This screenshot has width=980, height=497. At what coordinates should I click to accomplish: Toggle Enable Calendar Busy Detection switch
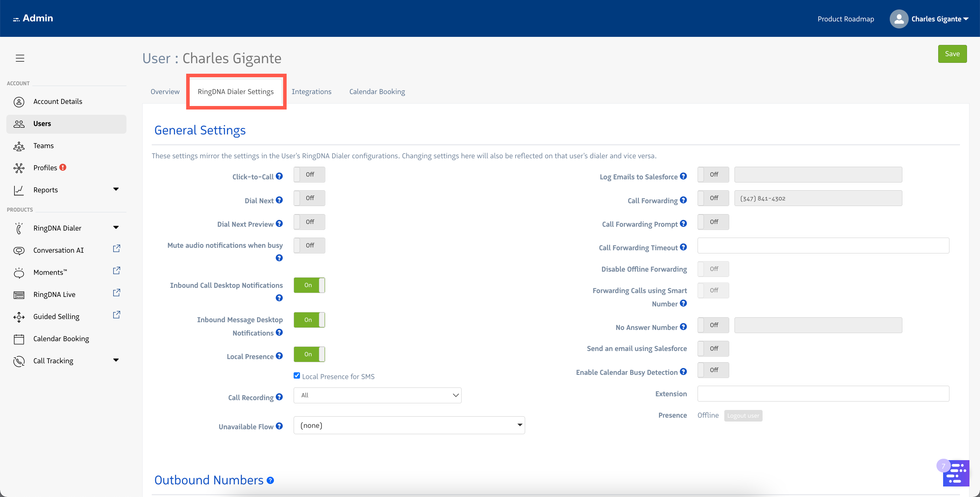pos(713,370)
